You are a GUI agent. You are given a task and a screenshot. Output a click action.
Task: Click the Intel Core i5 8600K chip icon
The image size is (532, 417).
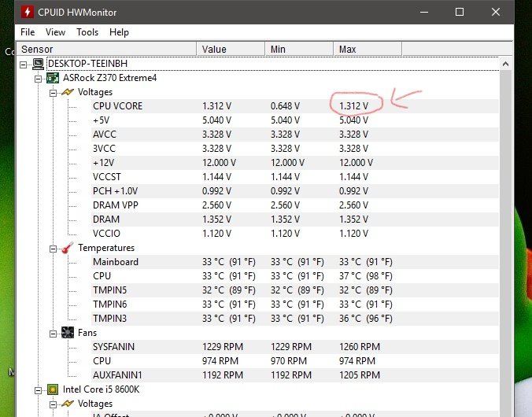[53, 389]
